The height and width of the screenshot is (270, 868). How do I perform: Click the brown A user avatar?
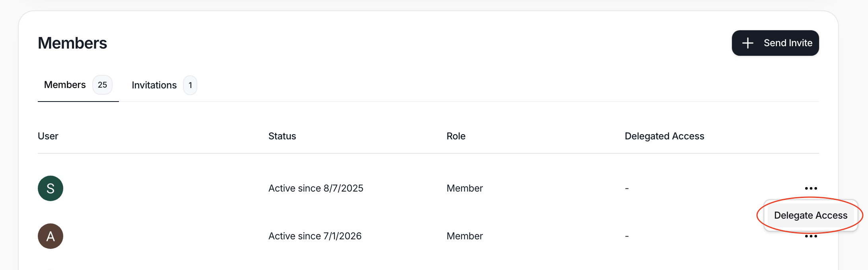(x=51, y=236)
